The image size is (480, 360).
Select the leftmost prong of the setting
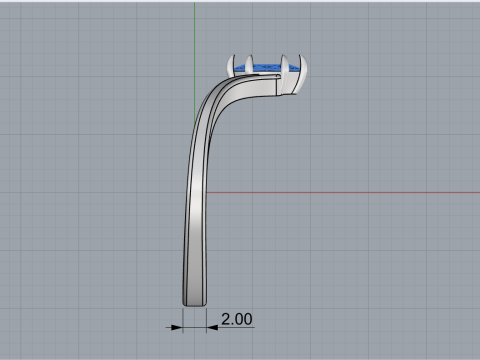point(231,65)
